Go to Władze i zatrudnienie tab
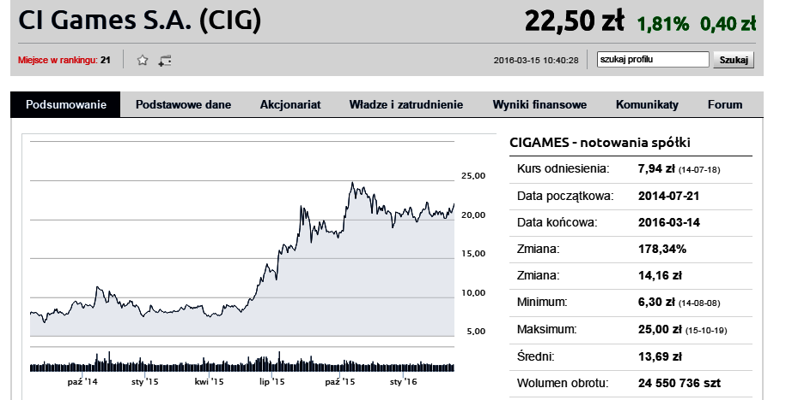Viewport: 786px width, 400px height. [406, 105]
